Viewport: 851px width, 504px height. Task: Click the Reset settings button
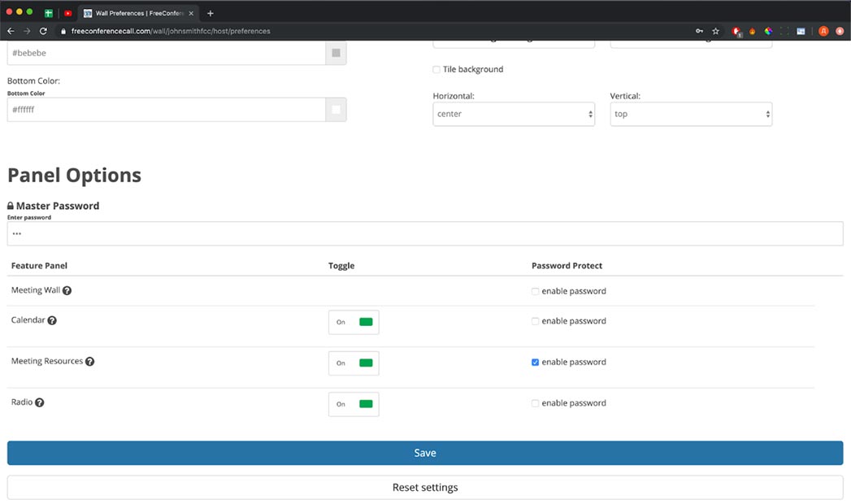click(x=425, y=488)
